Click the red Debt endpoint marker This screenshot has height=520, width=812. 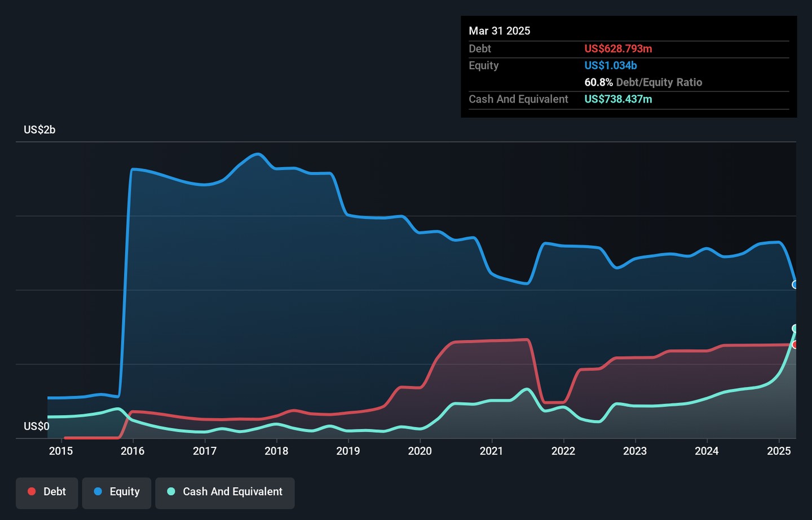point(795,345)
